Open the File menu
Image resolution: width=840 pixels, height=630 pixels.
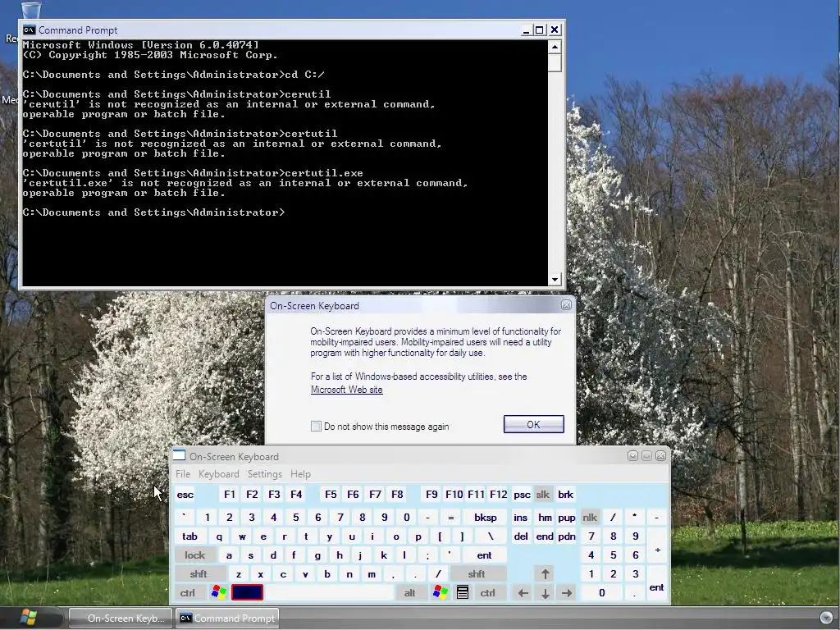click(183, 474)
